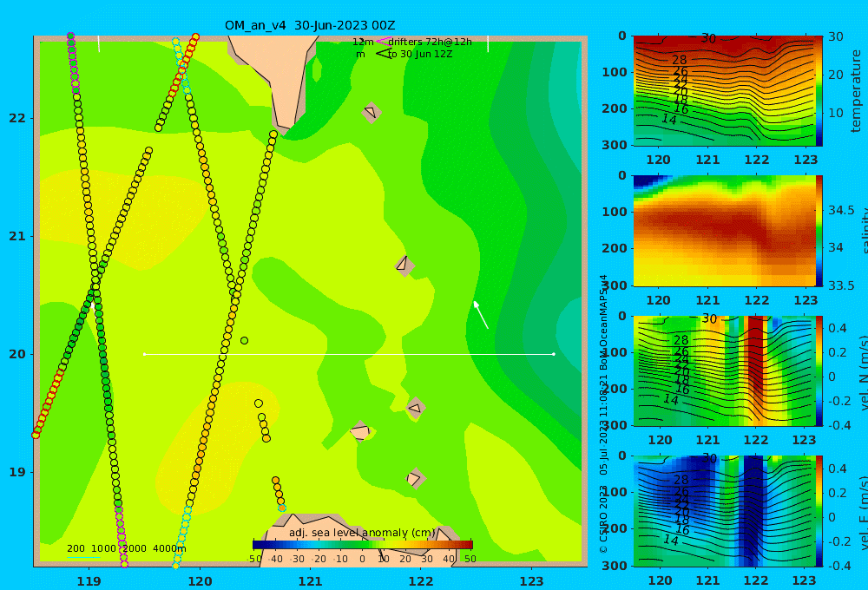Click the '28' contour label in temperature plot

680,60
